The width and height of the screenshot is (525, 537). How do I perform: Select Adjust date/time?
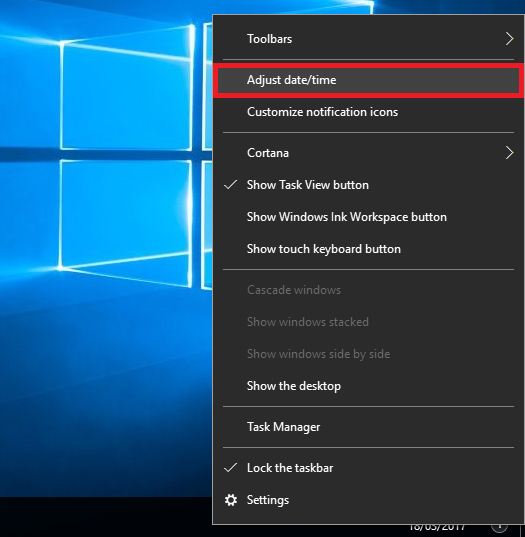pyautogui.click(x=368, y=80)
